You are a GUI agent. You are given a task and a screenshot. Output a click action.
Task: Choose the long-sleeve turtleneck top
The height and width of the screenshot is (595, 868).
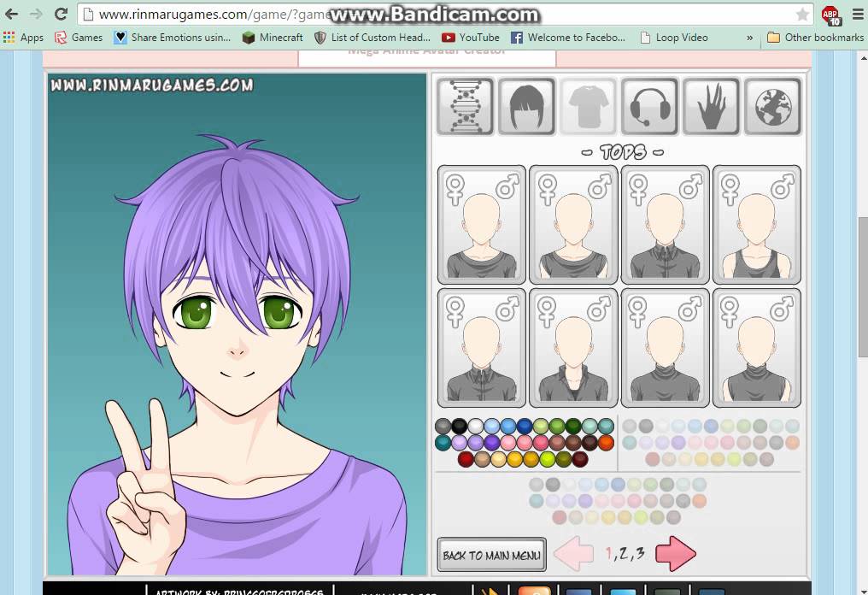click(x=665, y=347)
